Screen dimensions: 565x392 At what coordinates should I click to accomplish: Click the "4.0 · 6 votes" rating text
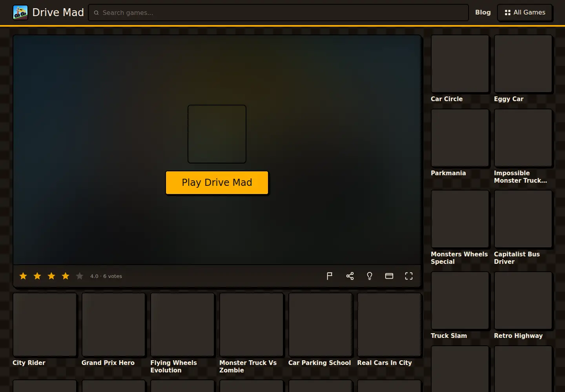106,276
